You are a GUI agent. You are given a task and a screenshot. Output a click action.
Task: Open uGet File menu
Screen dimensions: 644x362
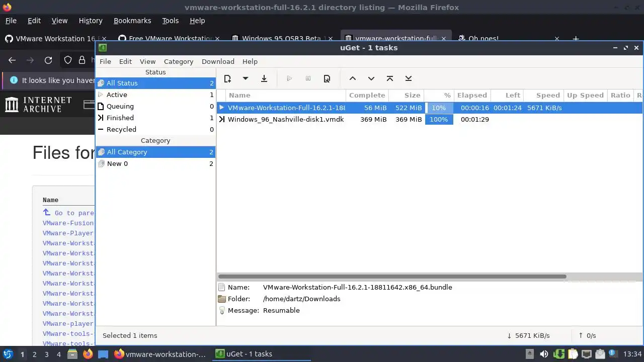coord(105,61)
